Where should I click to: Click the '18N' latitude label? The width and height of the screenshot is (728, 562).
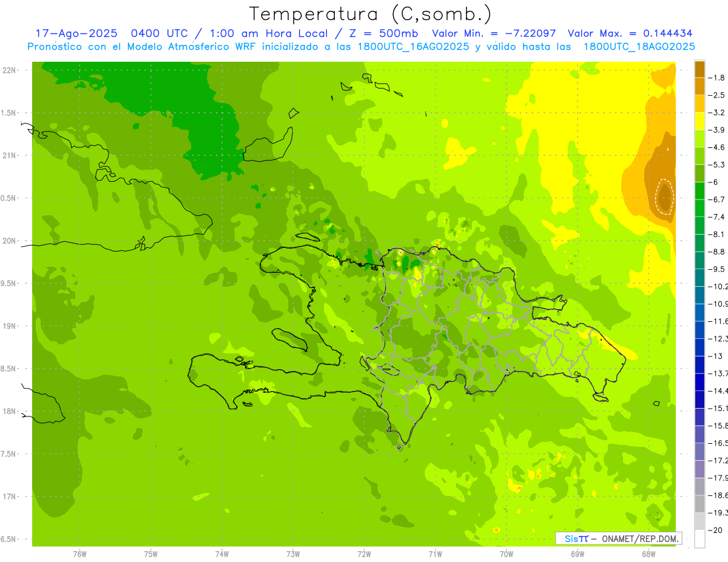coord(10,411)
